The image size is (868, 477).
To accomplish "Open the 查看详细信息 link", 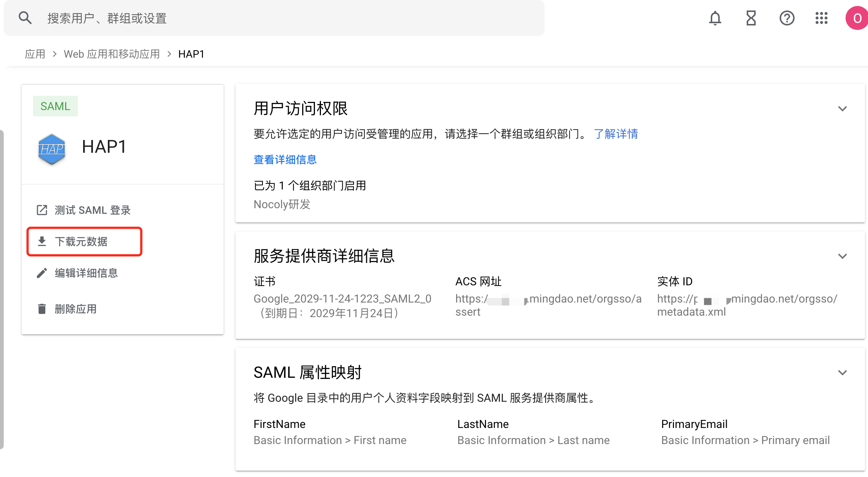I will coord(285,160).
